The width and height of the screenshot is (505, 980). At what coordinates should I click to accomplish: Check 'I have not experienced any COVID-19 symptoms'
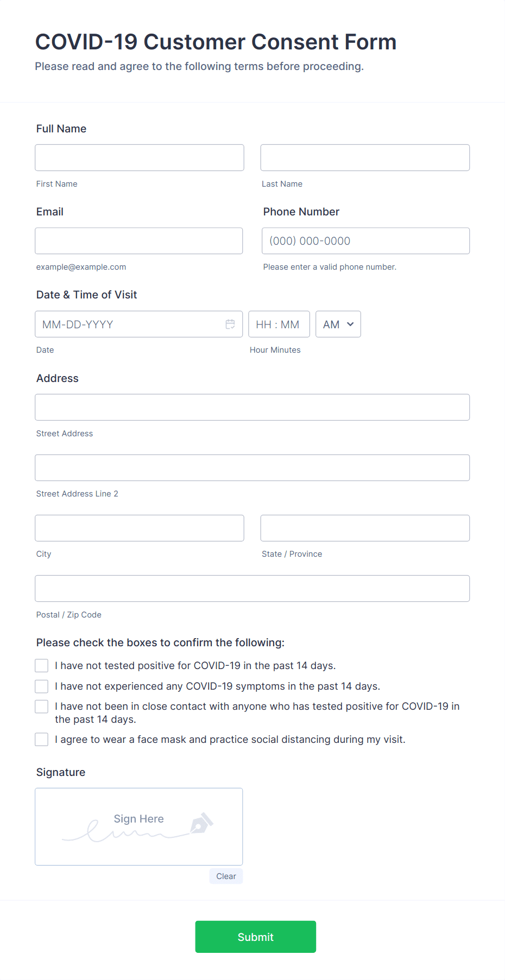point(41,685)
